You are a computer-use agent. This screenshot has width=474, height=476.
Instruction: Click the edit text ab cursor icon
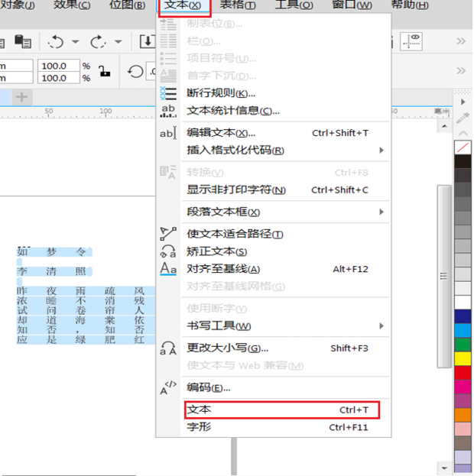pyautogui.click(x=168, y=133)
